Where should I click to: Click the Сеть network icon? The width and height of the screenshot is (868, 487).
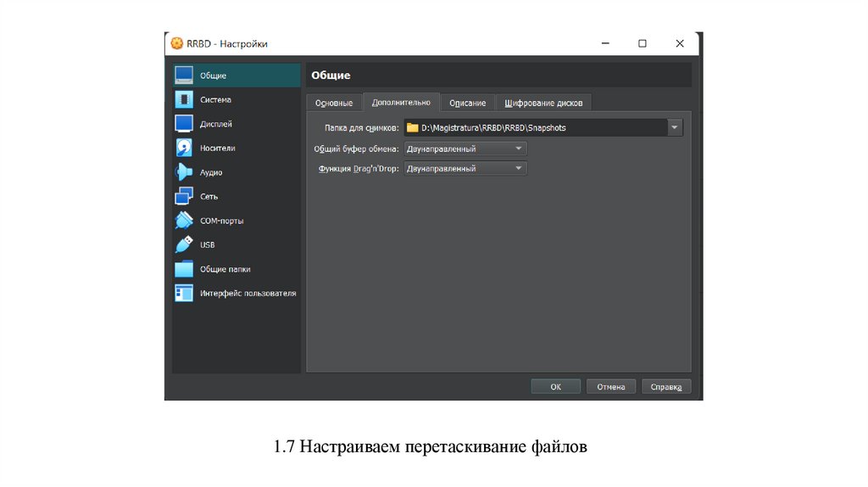(x=184, y=196)
